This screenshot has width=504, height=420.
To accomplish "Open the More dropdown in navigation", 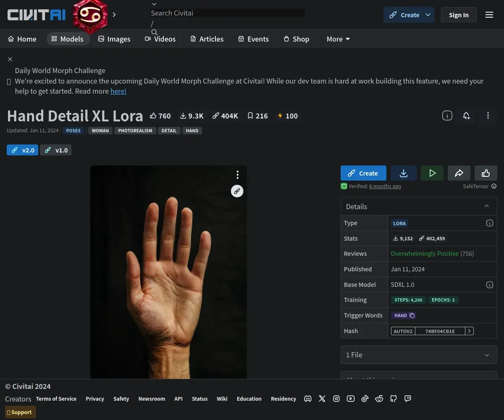I will [338, 39].
